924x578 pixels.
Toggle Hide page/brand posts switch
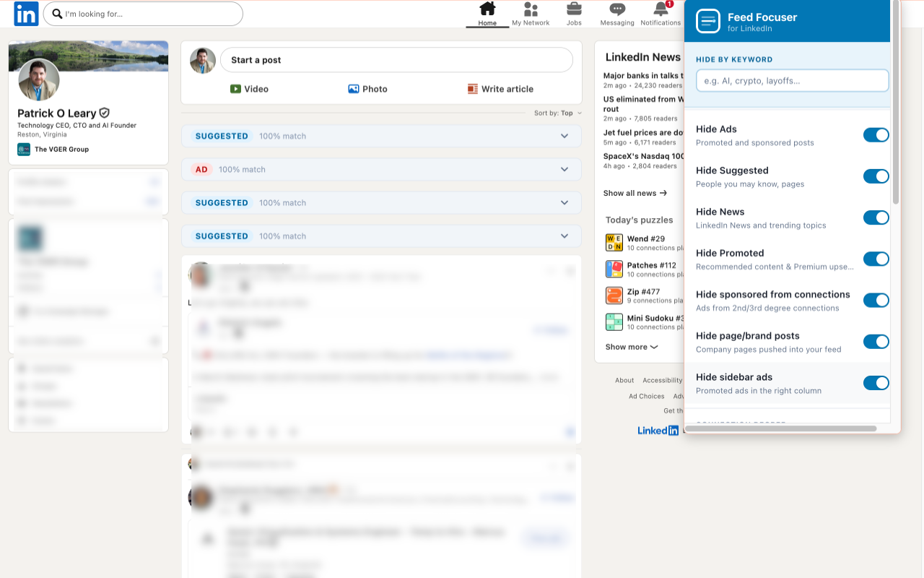click(x=876, y=342)
